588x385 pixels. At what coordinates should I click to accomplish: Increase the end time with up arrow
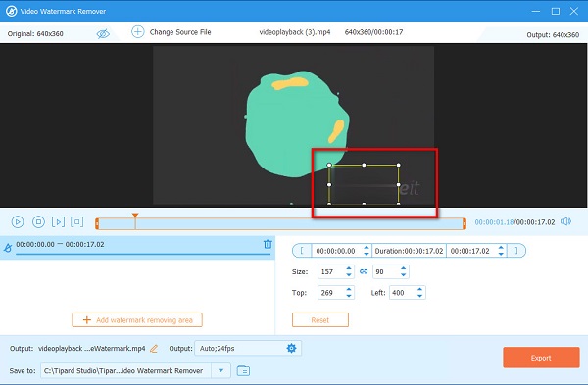501,248
